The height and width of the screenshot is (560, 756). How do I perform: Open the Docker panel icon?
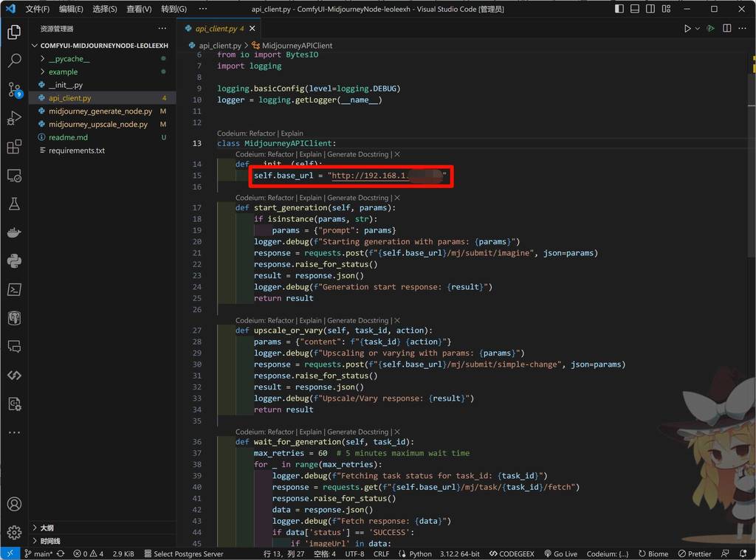point(14,232)
